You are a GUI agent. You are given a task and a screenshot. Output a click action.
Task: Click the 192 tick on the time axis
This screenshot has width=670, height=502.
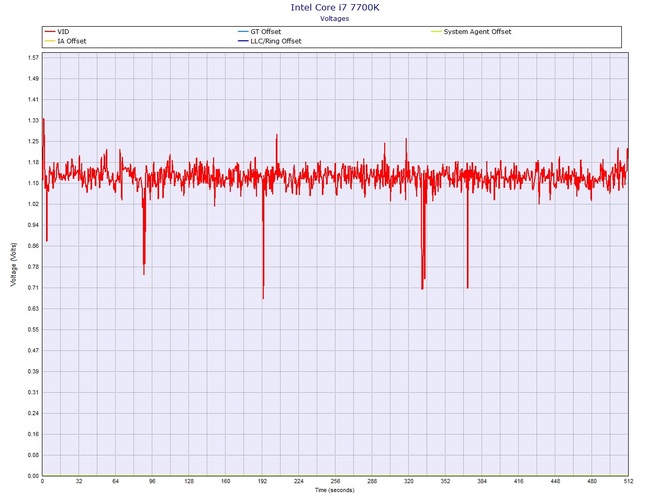pyautogui.click(x=262, y=481)
